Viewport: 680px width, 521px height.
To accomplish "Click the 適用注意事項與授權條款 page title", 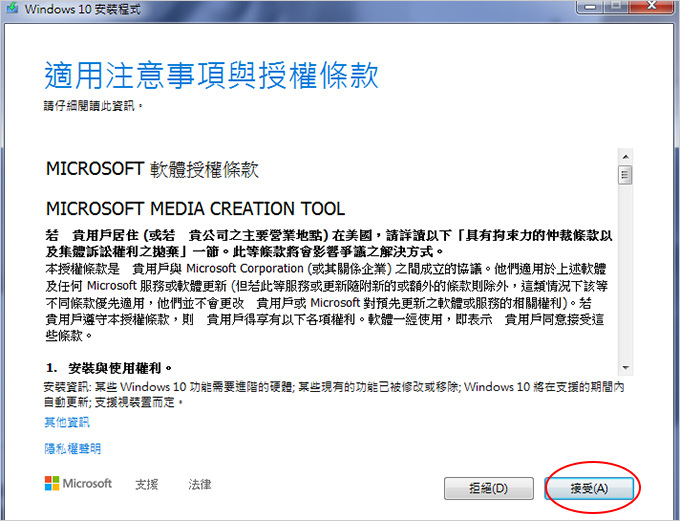I will tap(212, 75).
